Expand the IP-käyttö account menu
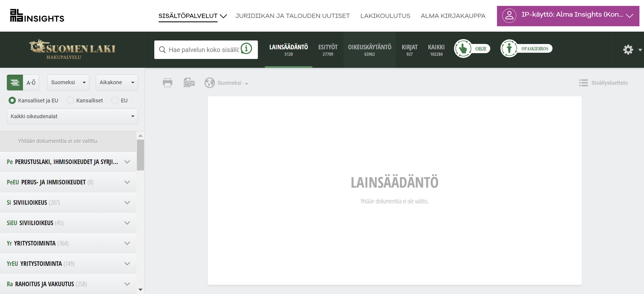This screenshot has height=294, width=644. (x=568, y=16)
